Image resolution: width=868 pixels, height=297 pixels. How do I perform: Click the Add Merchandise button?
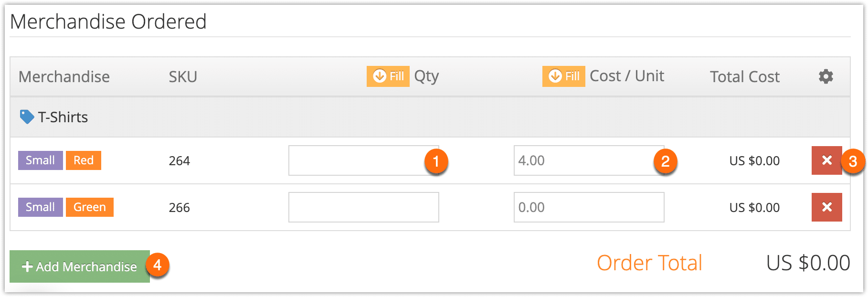pos(80,266)
